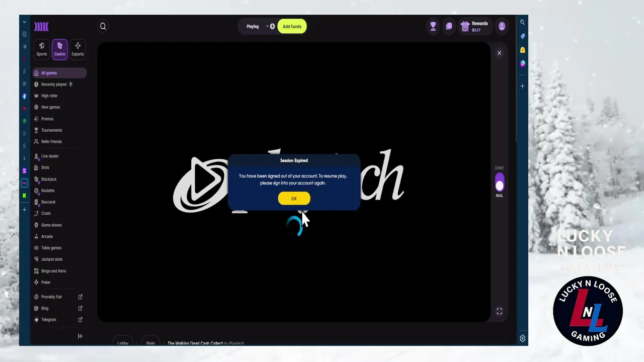
Task: Open the browser sidebar settings gear
Action: click(x=522, y=338)
